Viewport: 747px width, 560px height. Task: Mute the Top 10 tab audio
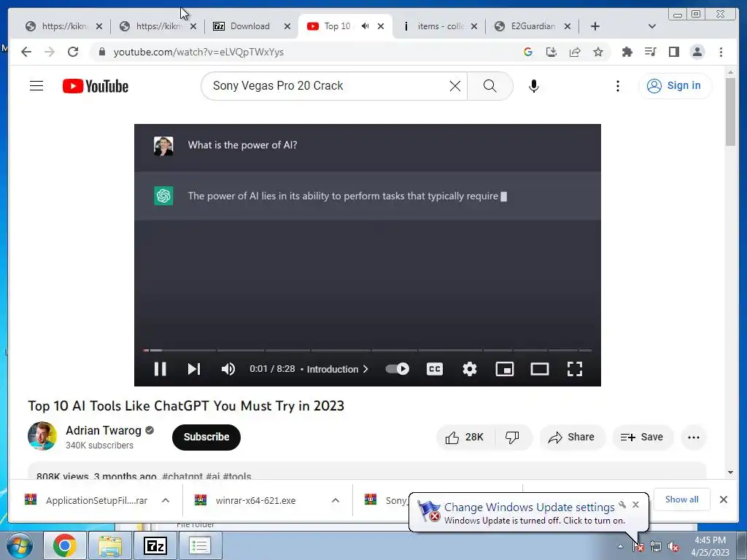tap(365, 26)
